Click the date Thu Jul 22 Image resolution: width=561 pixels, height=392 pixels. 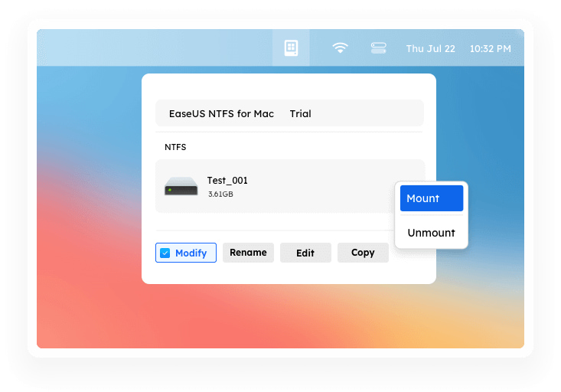pyautogui.click(x=430, y=49)
